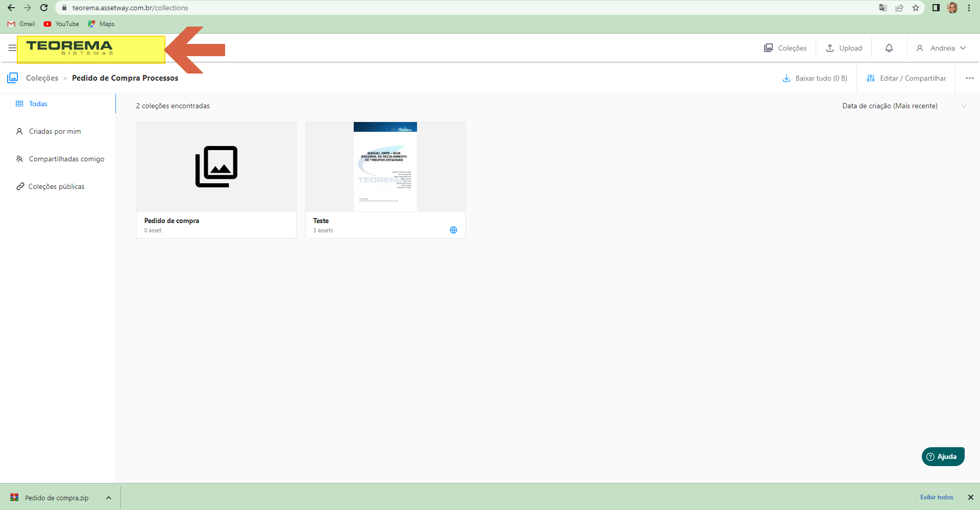Open the Ajuda help button

tap(943, 456)
